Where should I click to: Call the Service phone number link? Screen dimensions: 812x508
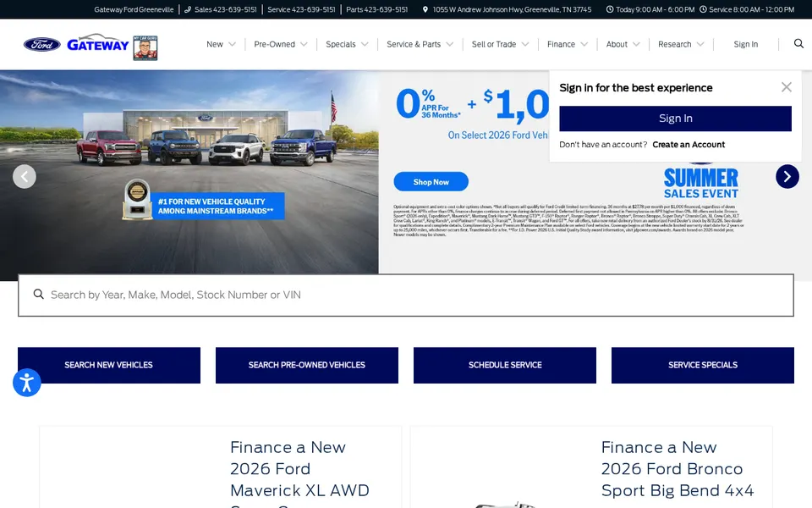(301, 9)
